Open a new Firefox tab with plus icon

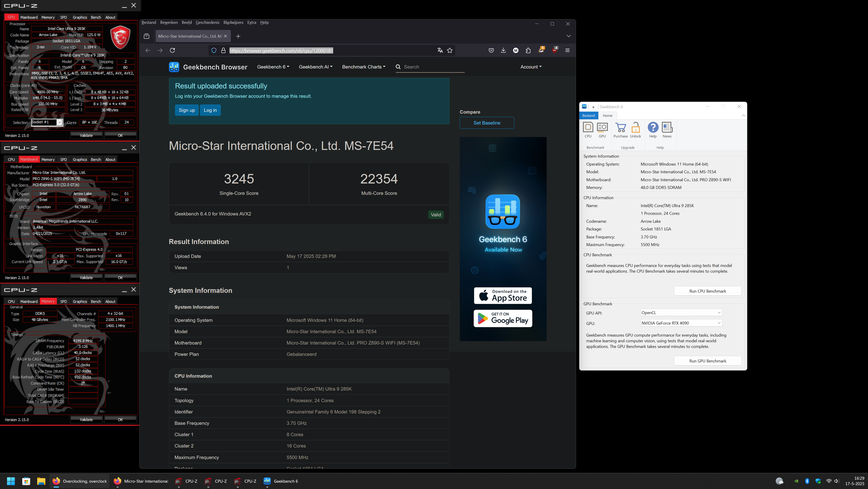tap(238, 36)
